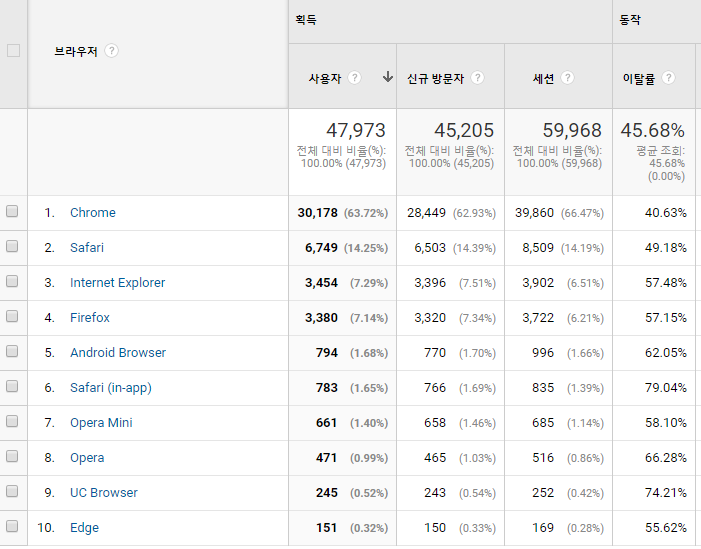
Task: Select Android Browser sessions value 996
Action: click(543, 353)
